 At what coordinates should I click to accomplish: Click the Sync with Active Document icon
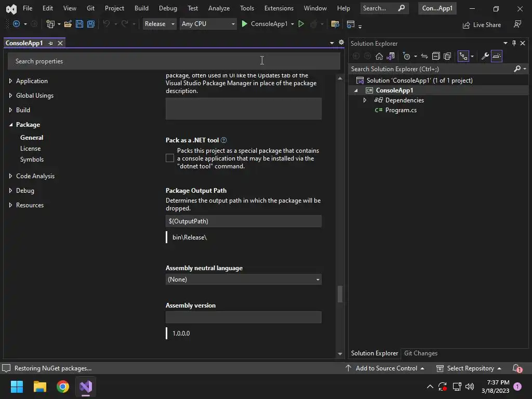[424, 56]
